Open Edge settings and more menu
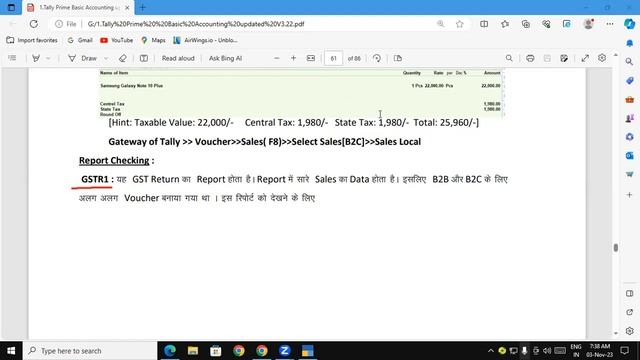Viewport: 640px width, 360px height. 610,24
